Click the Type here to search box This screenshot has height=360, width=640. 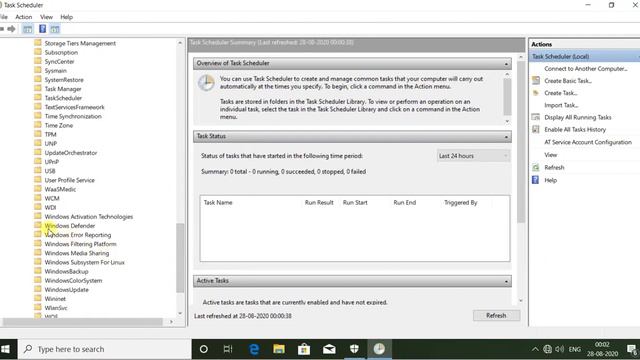(x=105, y=349)
